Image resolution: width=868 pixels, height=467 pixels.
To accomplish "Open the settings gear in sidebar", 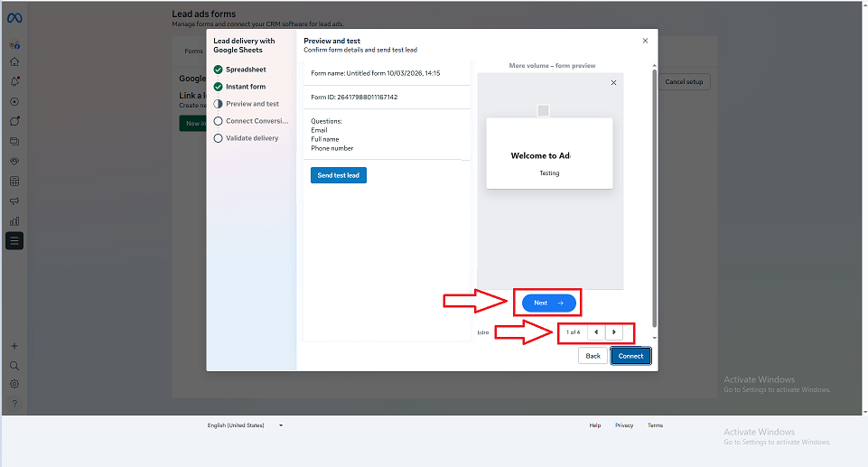I will (x=14, y=384).
